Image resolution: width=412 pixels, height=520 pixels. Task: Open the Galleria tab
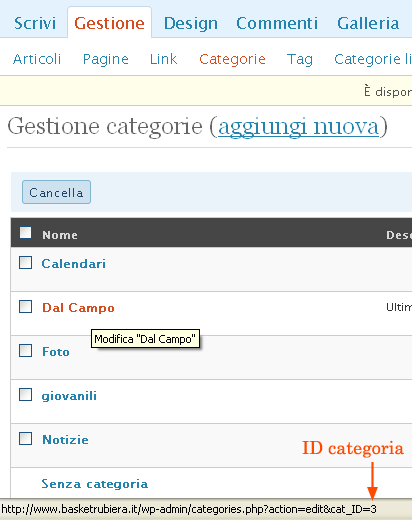368,23
